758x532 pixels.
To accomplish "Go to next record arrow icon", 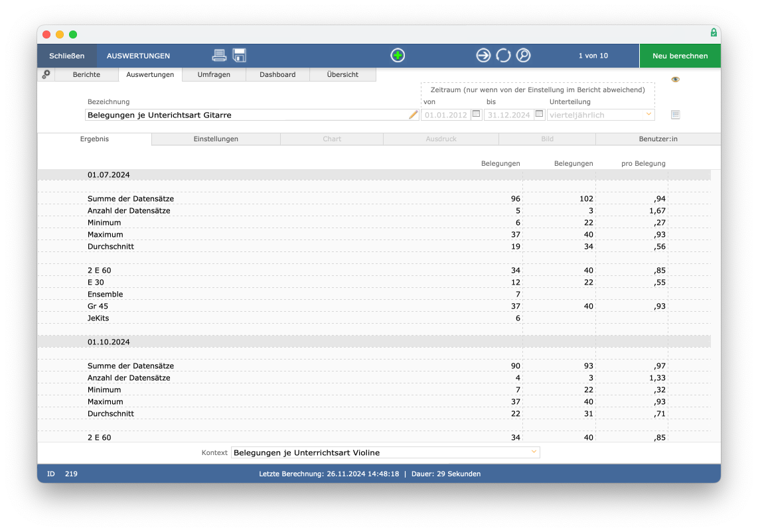I will [483, 56].
